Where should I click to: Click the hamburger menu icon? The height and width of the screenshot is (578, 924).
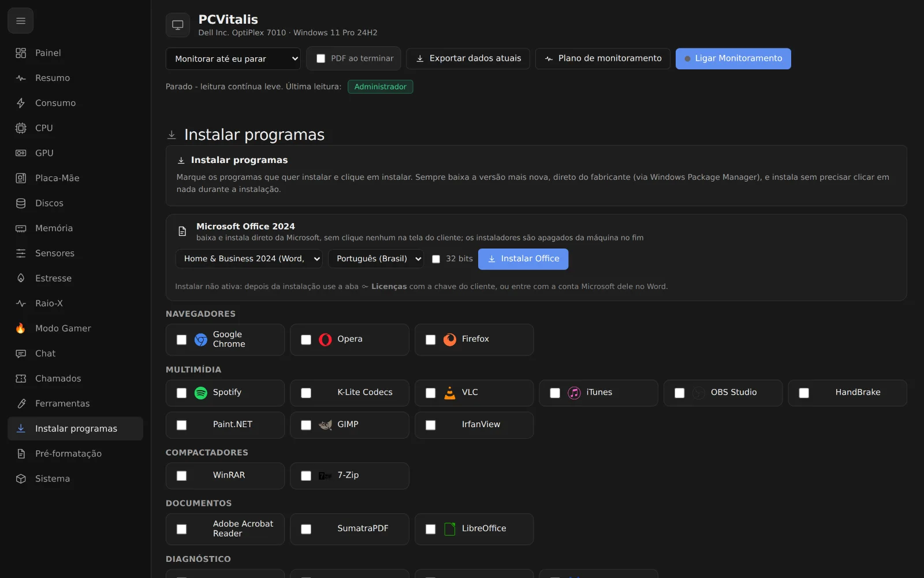click(x=21, y=21)
